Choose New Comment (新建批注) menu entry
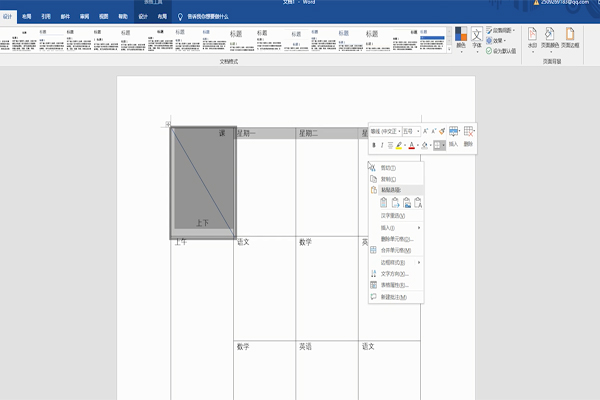The image size is (600, 400). 396,297
